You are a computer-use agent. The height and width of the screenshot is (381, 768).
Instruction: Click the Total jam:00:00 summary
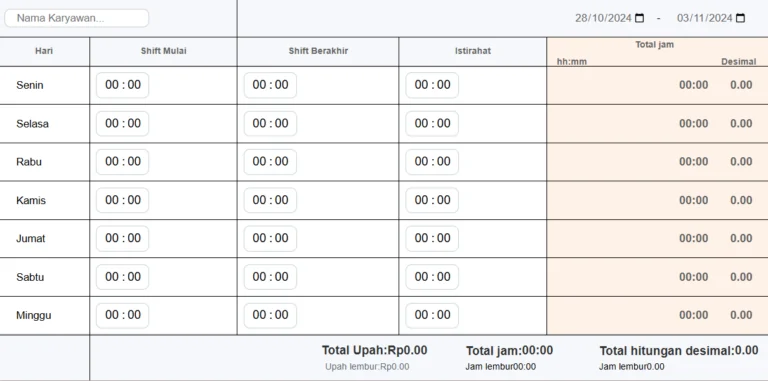[x=509, y=351]
